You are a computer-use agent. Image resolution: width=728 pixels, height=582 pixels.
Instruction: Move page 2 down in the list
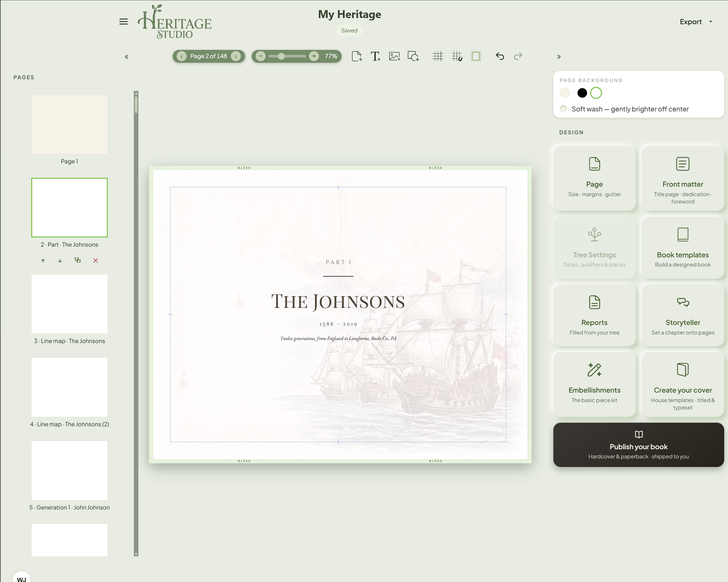click(60, 260)
